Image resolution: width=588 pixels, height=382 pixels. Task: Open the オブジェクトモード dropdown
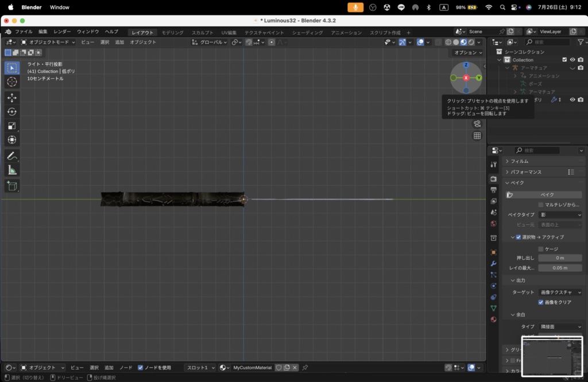48,42
